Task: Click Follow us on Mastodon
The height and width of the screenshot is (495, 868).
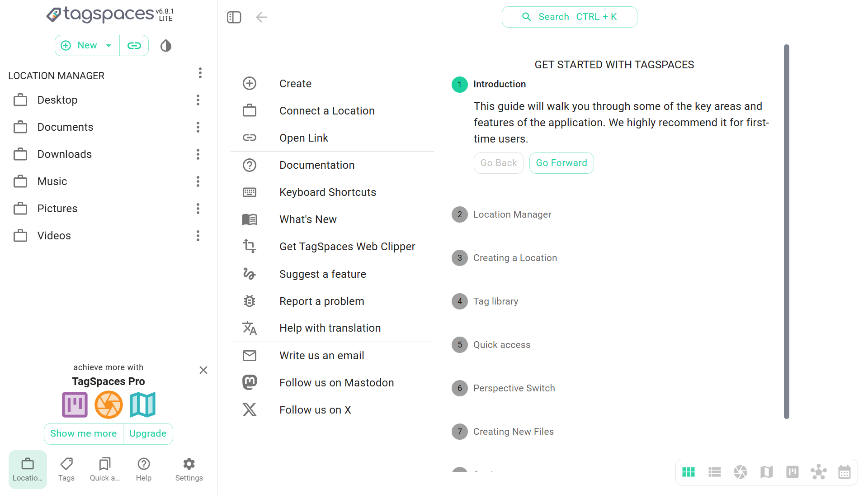Action: 332,383
